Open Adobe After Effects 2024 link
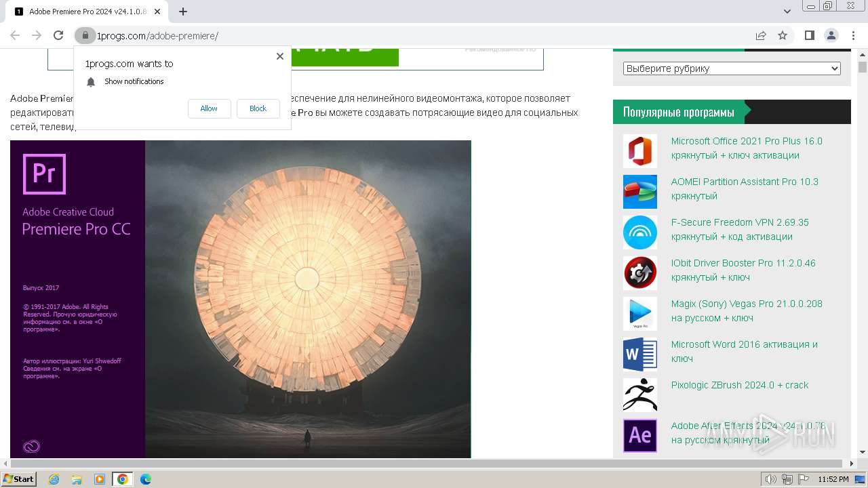 pos(748,433)
